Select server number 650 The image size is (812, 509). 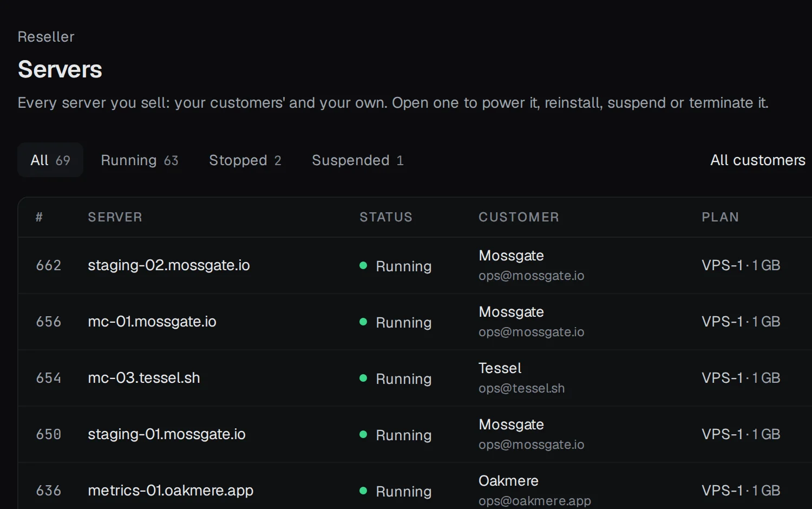tap(49, 434)
